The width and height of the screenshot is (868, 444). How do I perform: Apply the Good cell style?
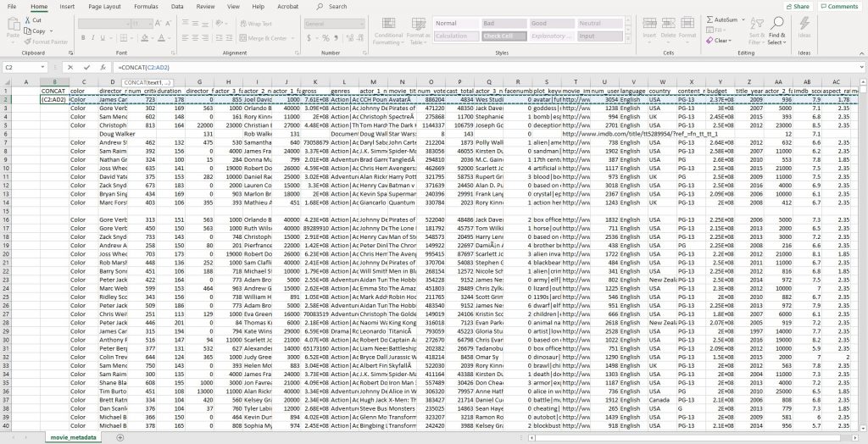point(553,23)
